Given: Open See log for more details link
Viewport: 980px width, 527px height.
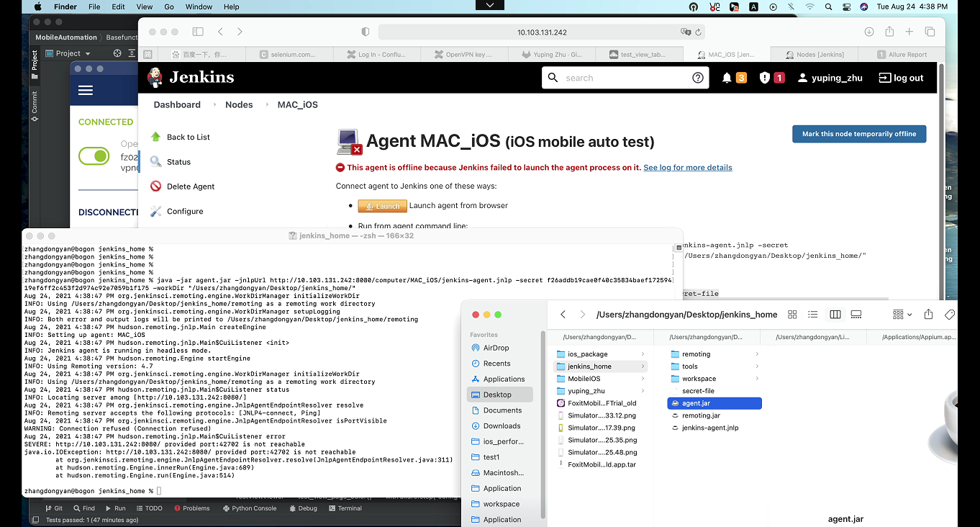Looking at the screenshot, I should (687, 168).
